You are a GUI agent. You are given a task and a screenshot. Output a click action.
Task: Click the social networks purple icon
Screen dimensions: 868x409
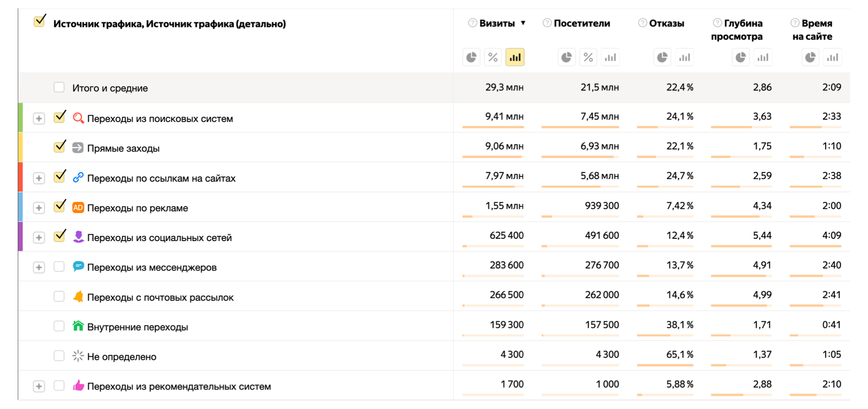click(78, 237)
